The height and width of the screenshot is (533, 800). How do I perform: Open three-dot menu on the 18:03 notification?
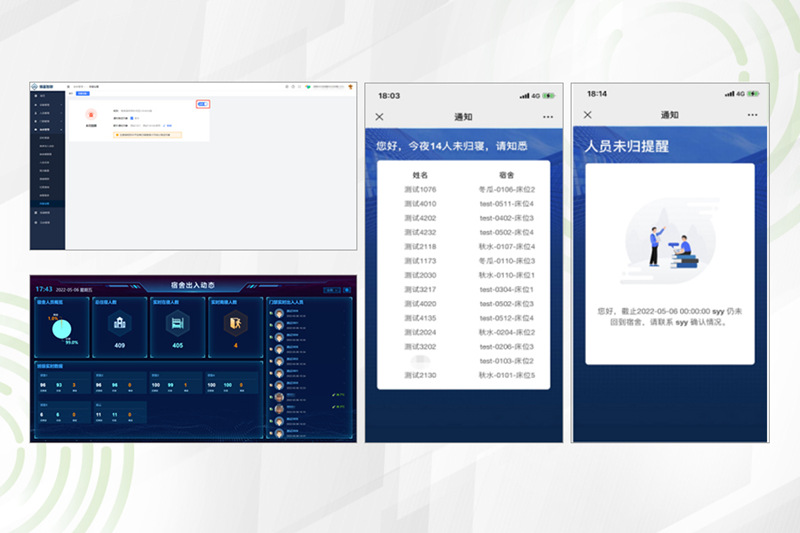tap(548, 117)
